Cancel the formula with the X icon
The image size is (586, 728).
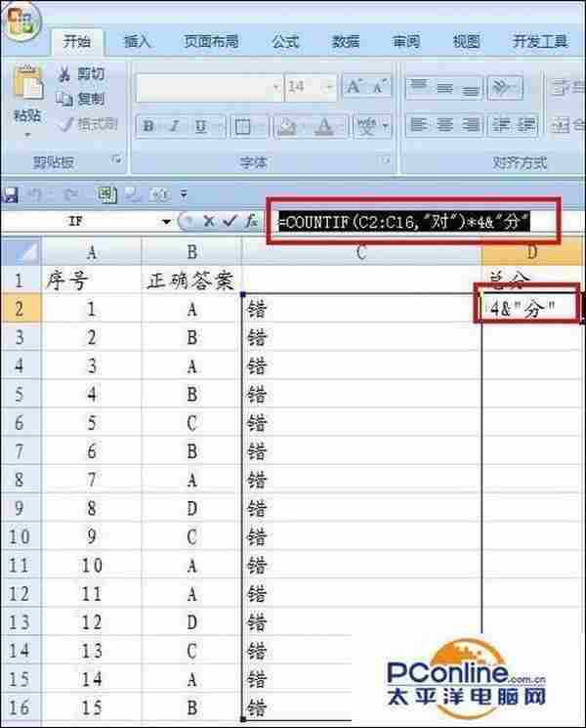tap(210, 222)
